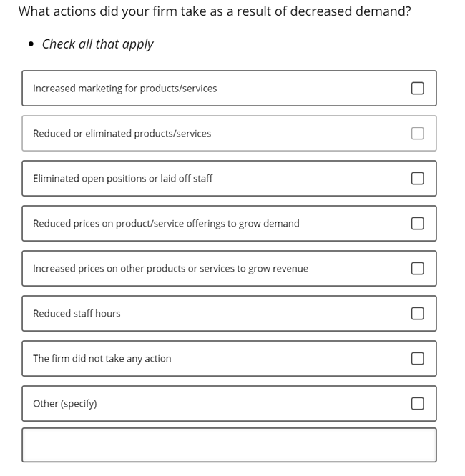The height and width of the screenshot is (476, 465).
Task: Enable the Eliminated open positions checkbox
Action: (x=417, y=178)
